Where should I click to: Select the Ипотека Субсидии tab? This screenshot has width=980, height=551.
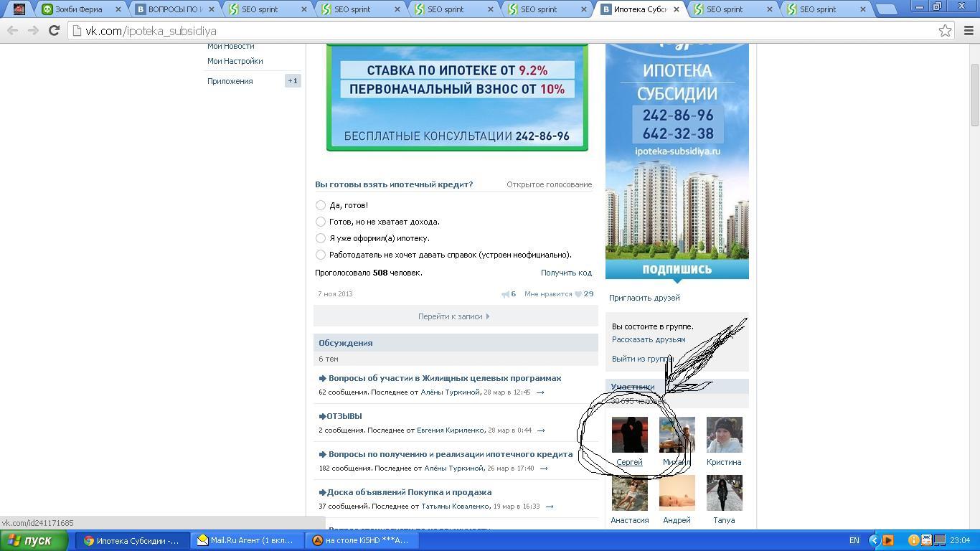click(x=641, y=9)
